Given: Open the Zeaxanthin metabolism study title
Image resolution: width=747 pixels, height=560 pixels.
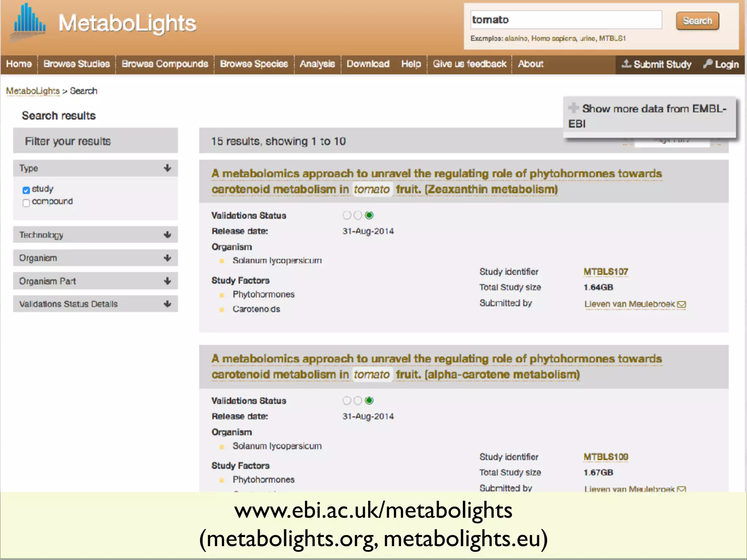Looking at the screenshot, I should point(437,181).
